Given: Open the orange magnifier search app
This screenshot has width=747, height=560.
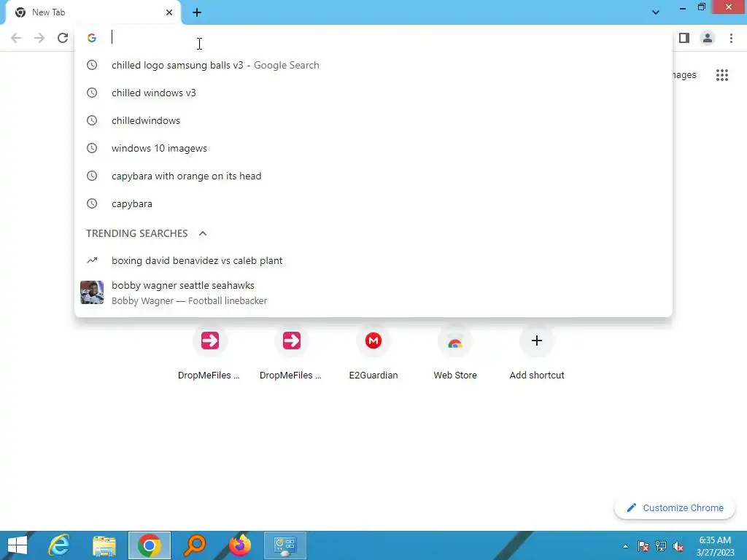Looking at the screenshot, I should point(195,545).
